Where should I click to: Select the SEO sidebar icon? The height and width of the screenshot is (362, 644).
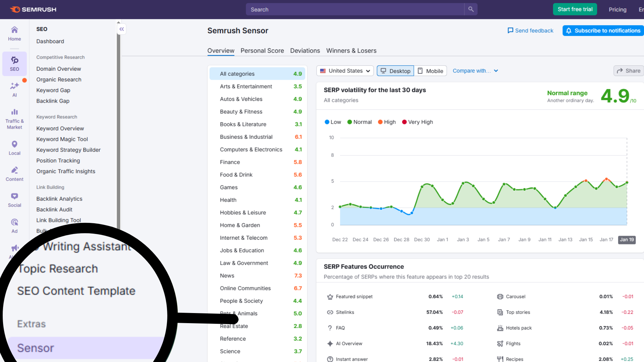pyautogui.click(x=14, y=64)
